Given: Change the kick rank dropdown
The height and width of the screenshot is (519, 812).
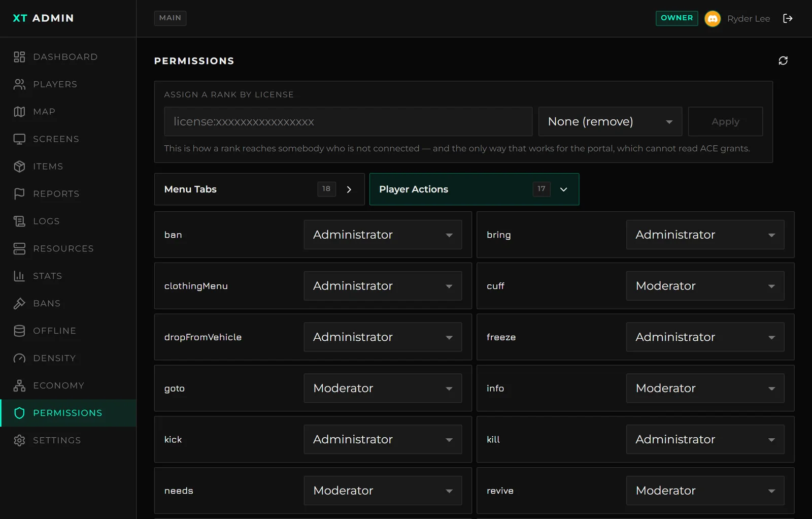Looking at the screenshot, I should tap(383, 439).
